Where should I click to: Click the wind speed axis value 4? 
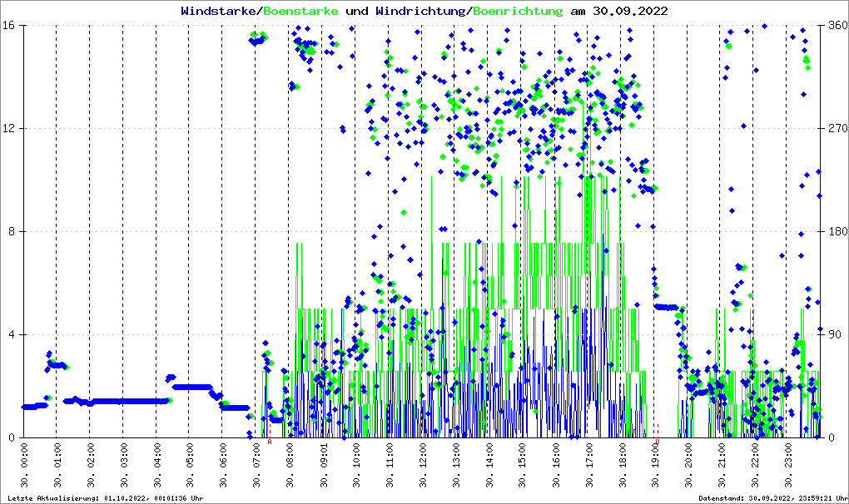point(11,334)
